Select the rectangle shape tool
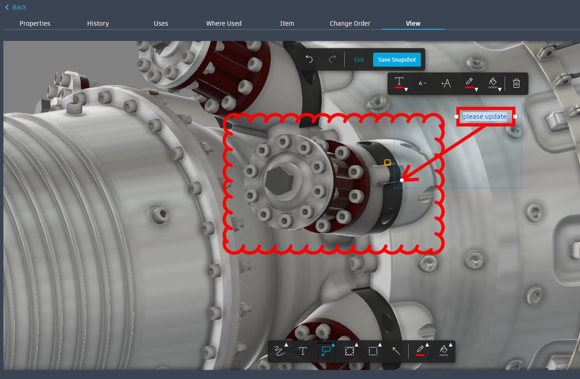The width and height of the screenshot is (580, 379). pyautogui.click(x=373, y=351)
